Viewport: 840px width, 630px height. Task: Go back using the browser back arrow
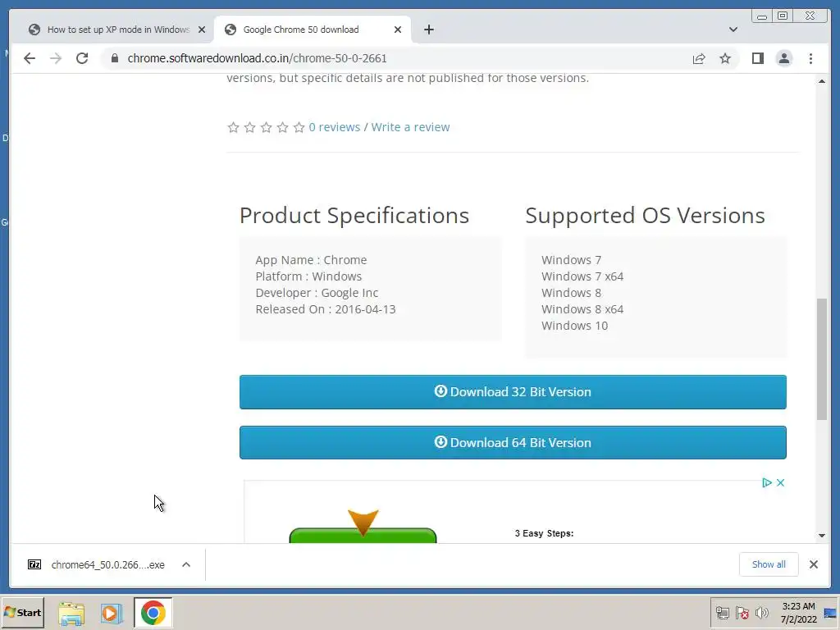[30, 58]
